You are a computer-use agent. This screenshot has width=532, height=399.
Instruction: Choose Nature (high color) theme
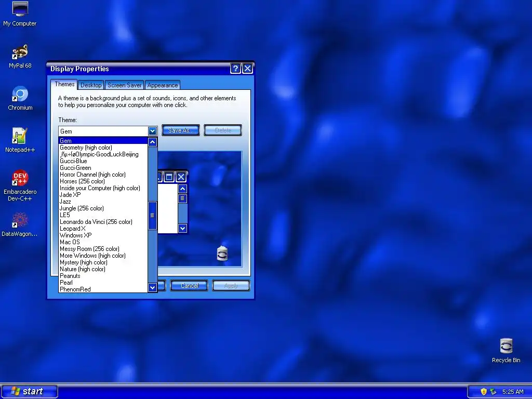pos(103,269)
